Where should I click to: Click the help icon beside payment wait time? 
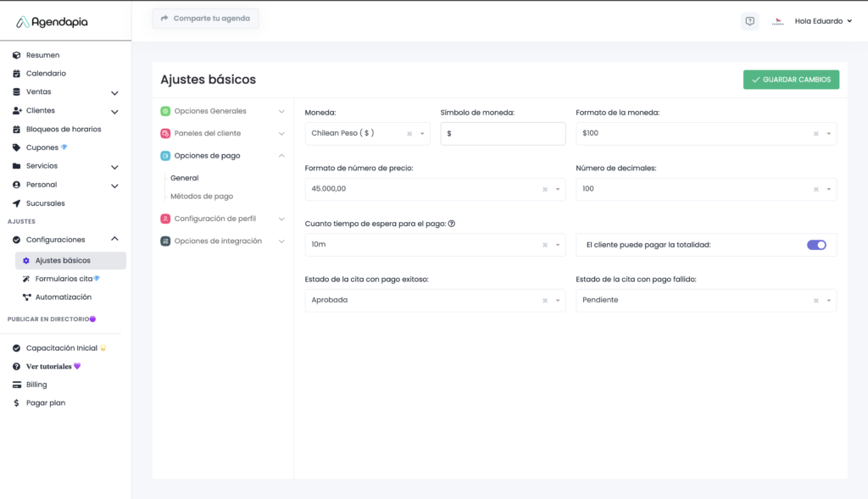click(x=452, y=224)
